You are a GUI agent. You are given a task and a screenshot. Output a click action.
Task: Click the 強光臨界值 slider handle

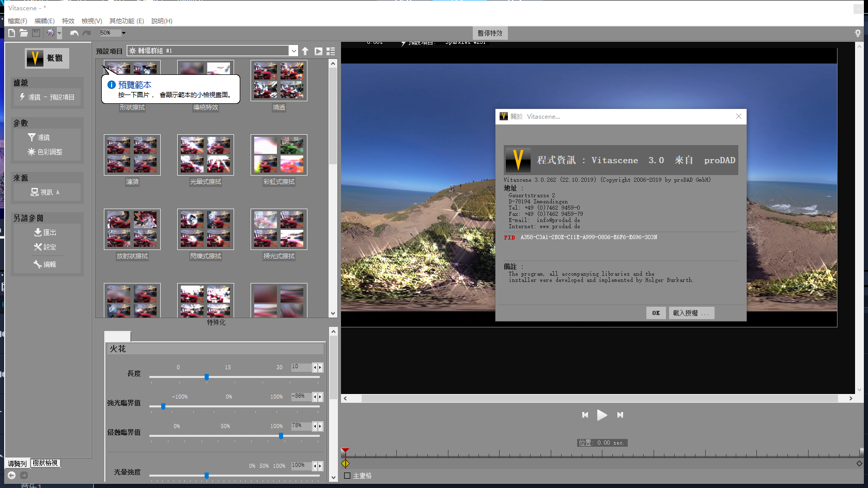click(x=163, y=406)
